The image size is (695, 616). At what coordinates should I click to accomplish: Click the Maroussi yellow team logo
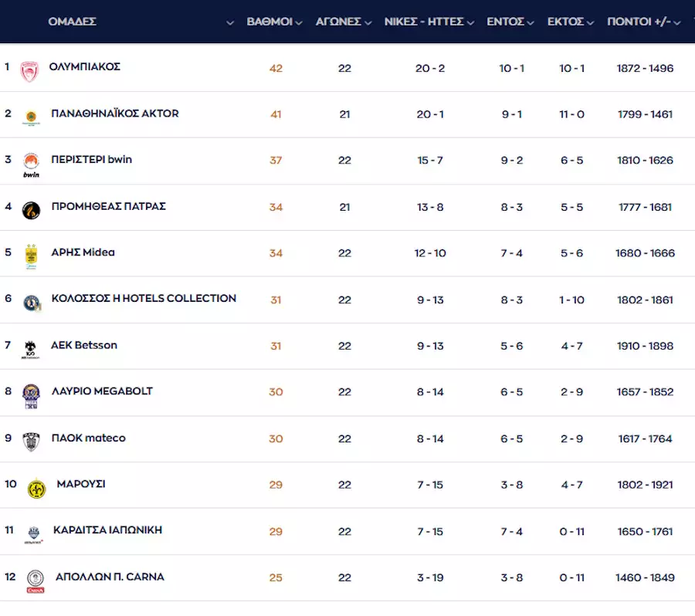36,489
